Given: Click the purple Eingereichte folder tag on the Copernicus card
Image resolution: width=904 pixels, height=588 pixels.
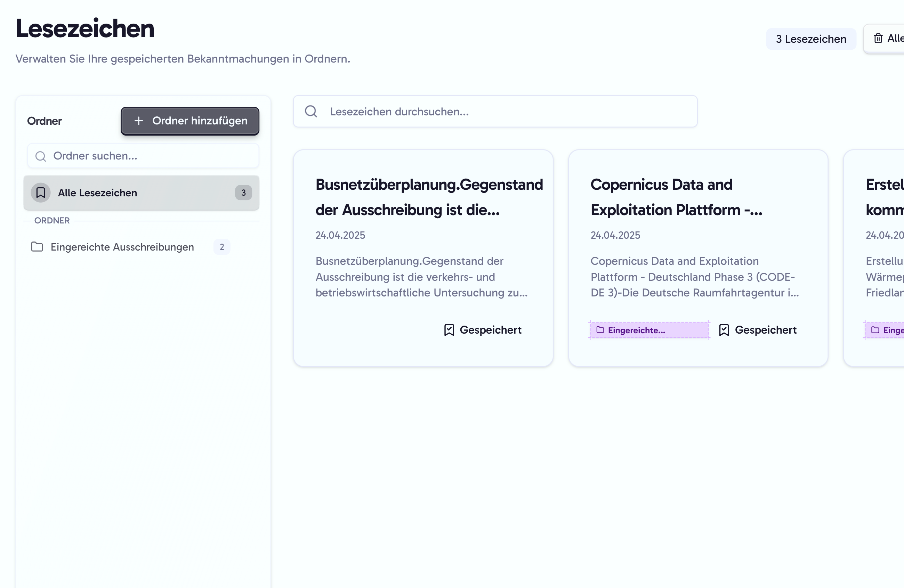Looking at the screenshot, I should click(x=649, y=330).
